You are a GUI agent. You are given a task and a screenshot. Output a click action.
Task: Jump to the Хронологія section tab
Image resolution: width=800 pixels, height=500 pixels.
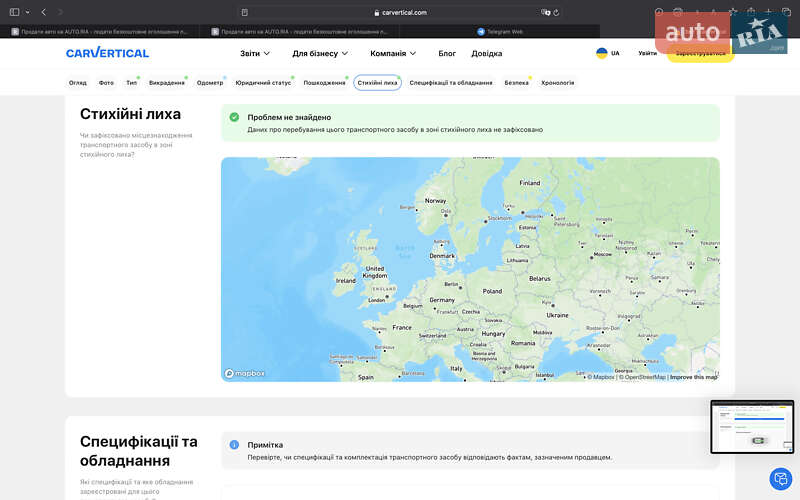coord(557,83)
